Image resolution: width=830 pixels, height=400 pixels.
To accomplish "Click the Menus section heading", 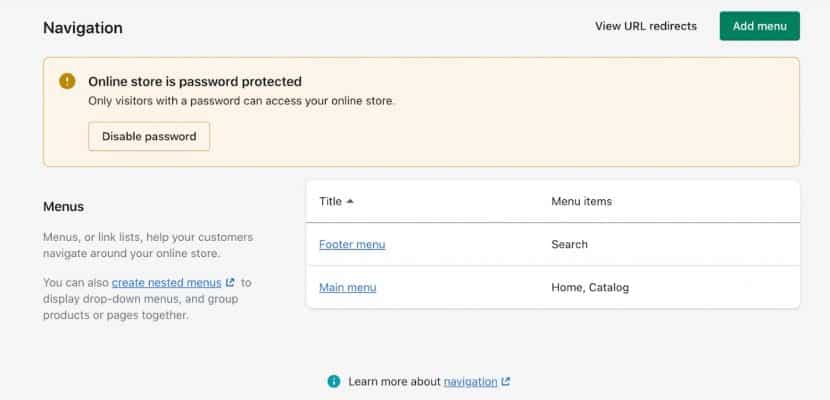I will point(63,207).
